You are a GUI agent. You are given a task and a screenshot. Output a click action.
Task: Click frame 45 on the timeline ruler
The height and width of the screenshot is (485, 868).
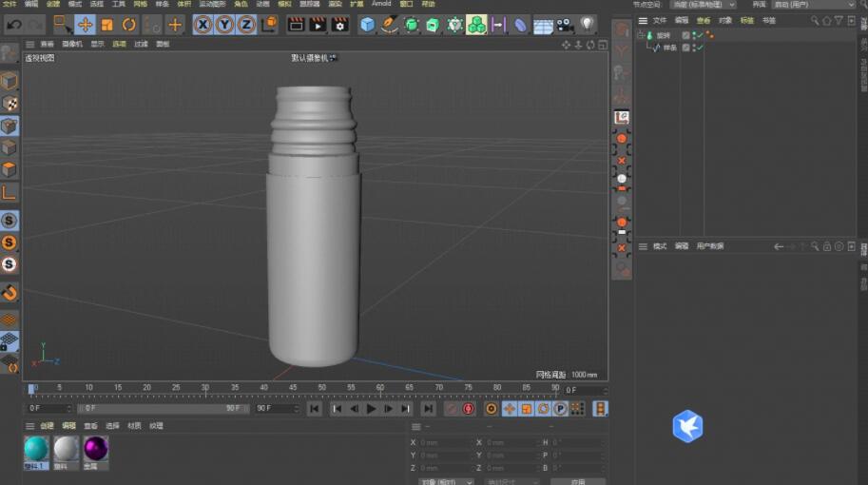[x=294, y=389]
